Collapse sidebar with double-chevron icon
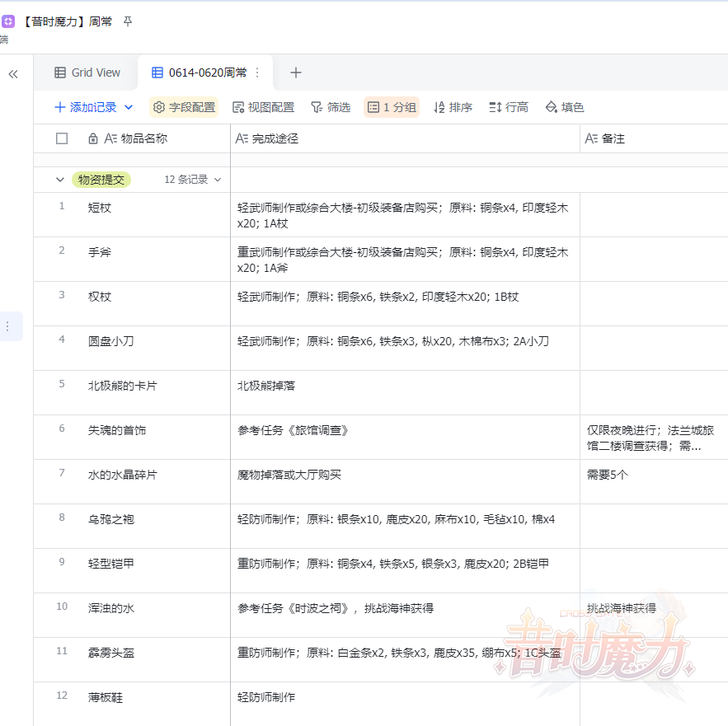 point(13,74)
